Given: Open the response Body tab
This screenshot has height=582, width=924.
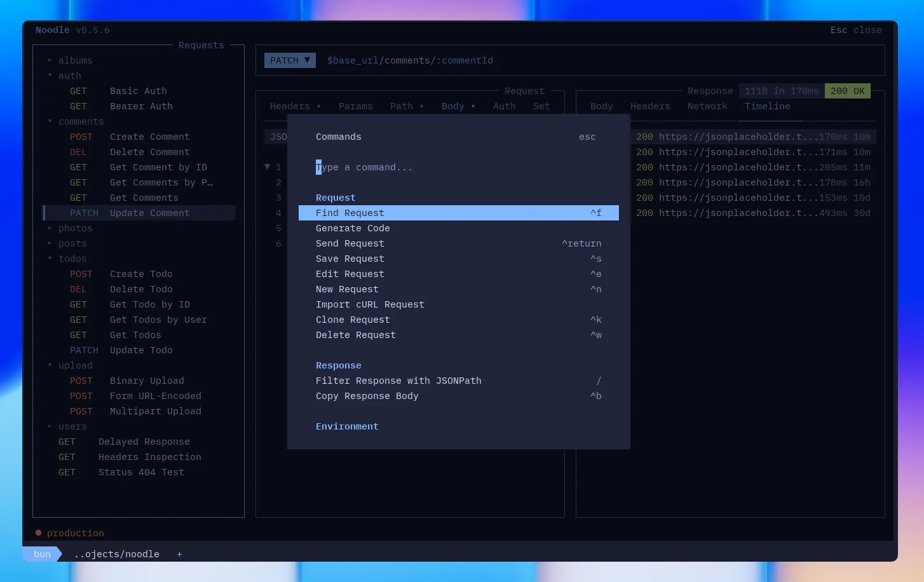Looking at the screenshot, I should [x=601, y=106].
